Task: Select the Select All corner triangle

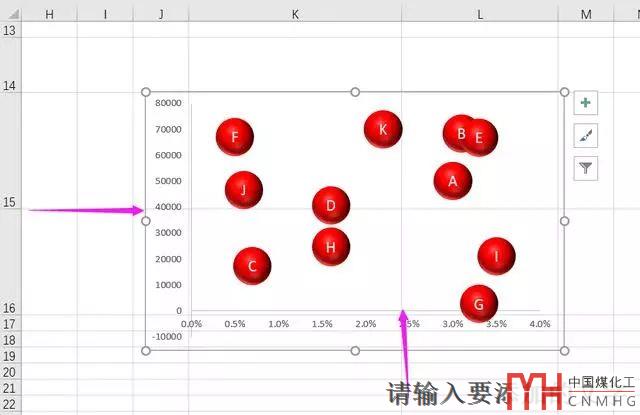Action: (x=13, y=14)
